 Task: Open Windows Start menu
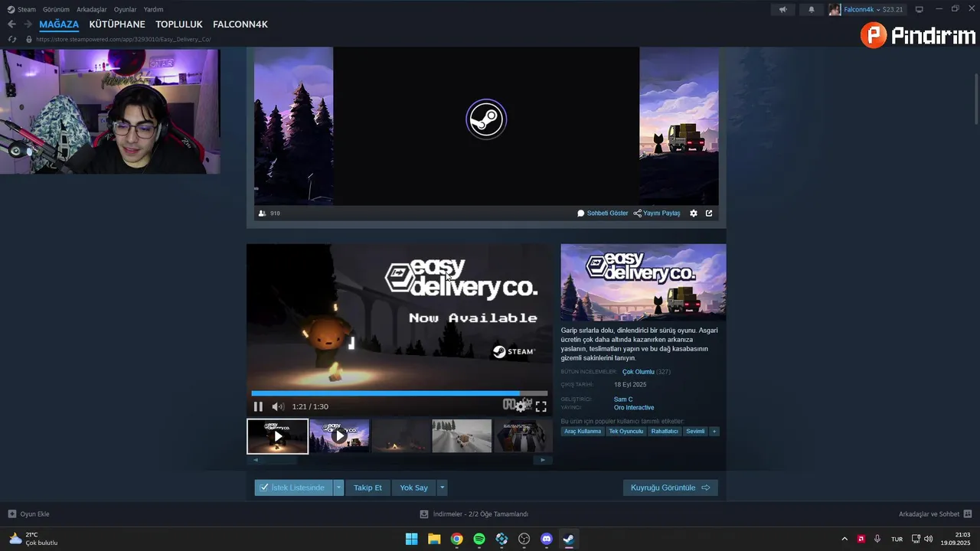tap(411, 539)
